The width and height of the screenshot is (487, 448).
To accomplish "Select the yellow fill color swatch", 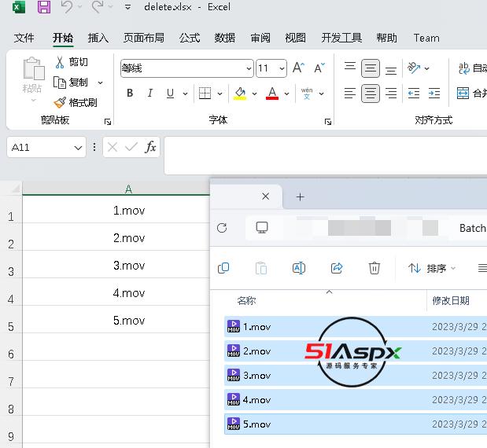I will (x=240, y=94).
